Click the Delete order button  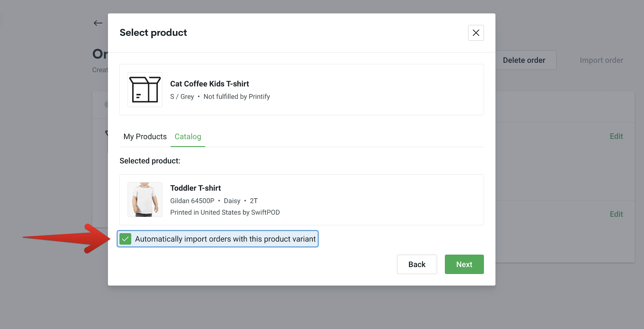click(524, 60)
